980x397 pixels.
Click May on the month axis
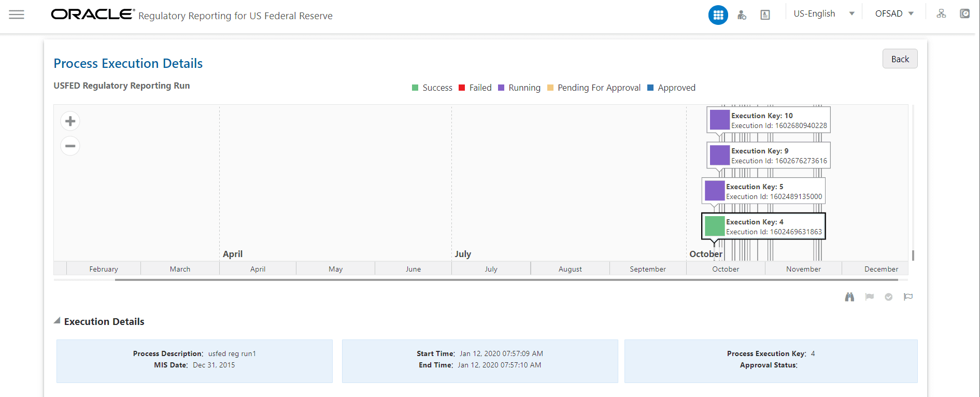[x=335, y=269]
